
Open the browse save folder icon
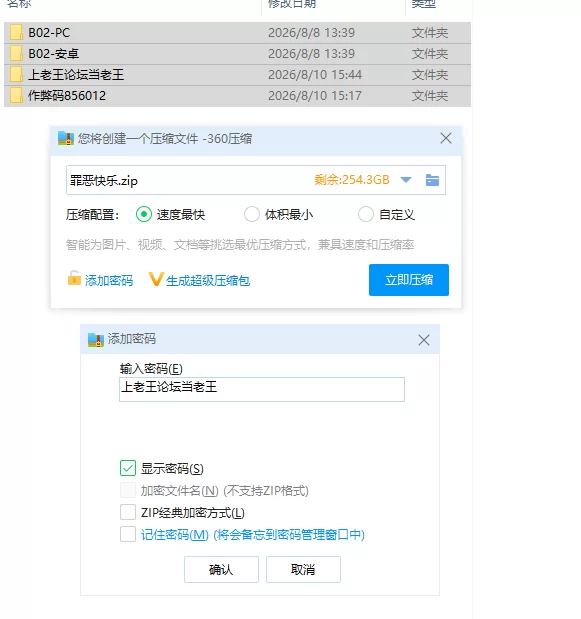point(432,180)
